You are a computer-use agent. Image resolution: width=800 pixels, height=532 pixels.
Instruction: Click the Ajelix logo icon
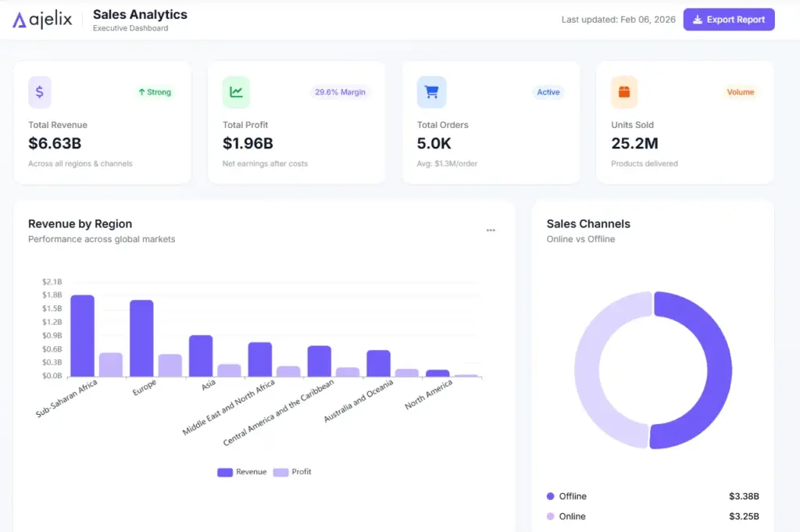click(x=19, y=19)
